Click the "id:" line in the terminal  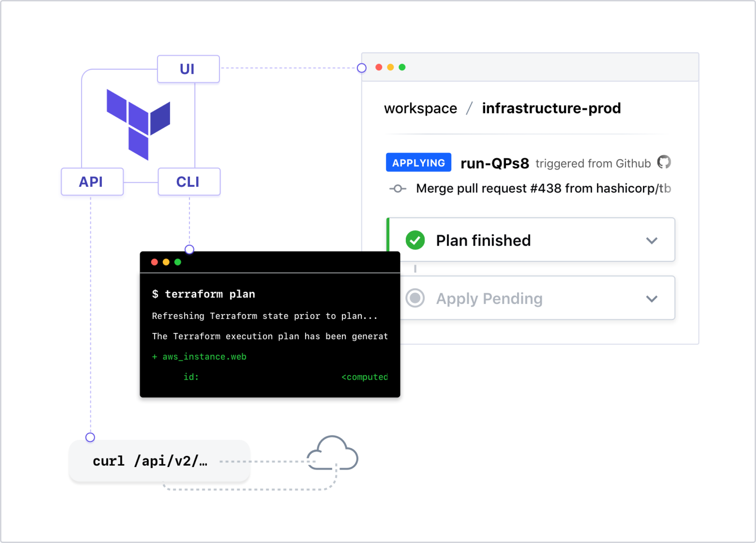pyautogui.click(x=191, y=377)
